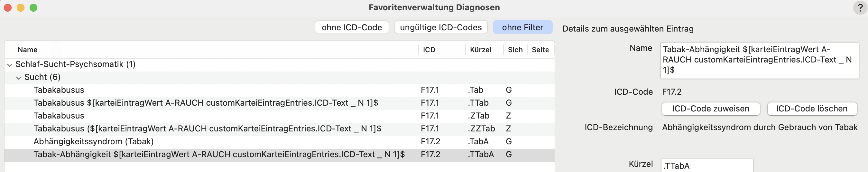Sort by the ICD column header
Viewport: 868px width, 172px height.
coord(429,50)
